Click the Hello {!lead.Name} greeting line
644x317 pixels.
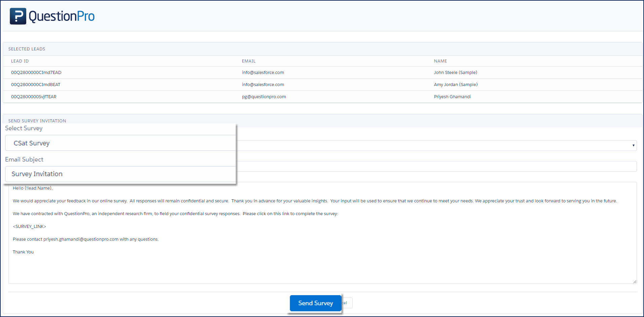pyautogui.click(x=33, y=188)
